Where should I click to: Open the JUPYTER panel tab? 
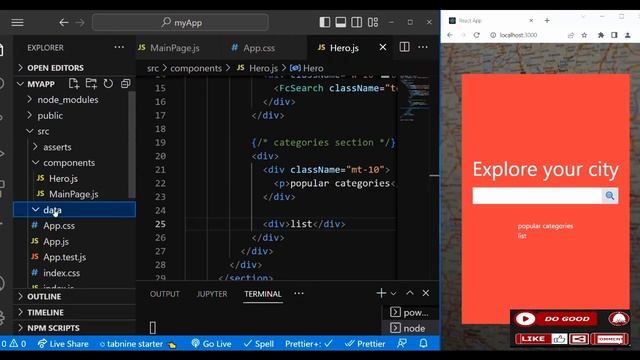click(x=212, y=294)
